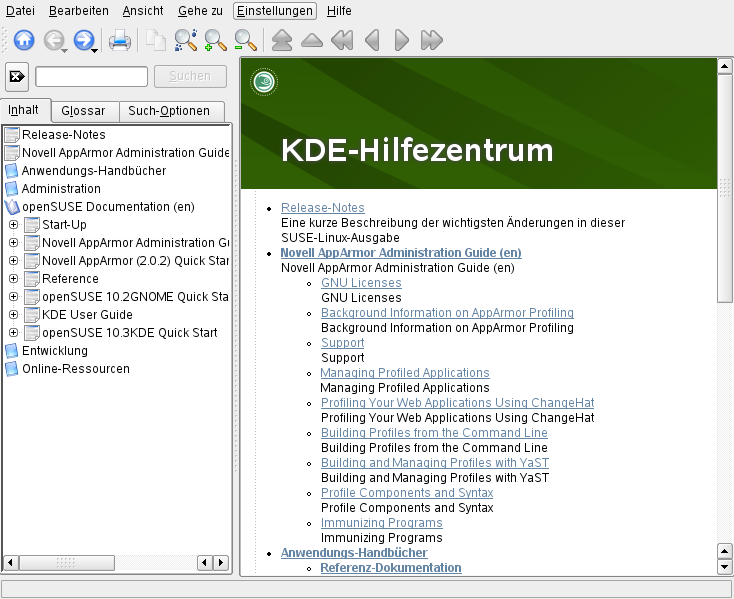The height and width of the screenshot is (599, 734).
Task: Expand the Reference tree node
Action: (13, 279)
